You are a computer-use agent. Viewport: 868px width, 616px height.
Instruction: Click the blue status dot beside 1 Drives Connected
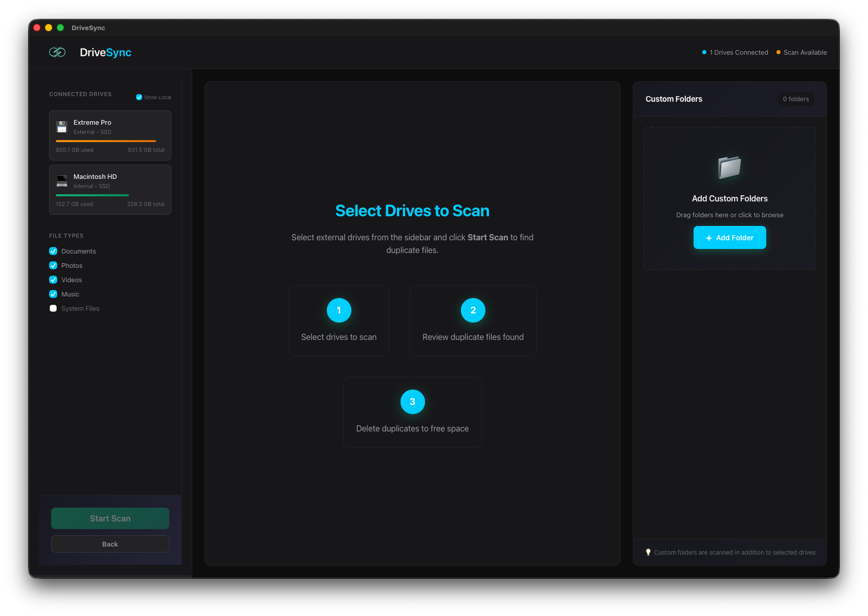(704, 52)
